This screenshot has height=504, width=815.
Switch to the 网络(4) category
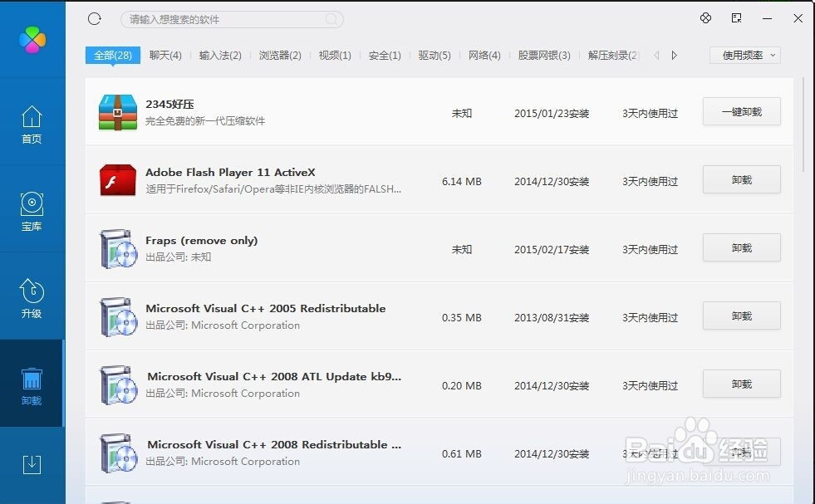(484, 55)
